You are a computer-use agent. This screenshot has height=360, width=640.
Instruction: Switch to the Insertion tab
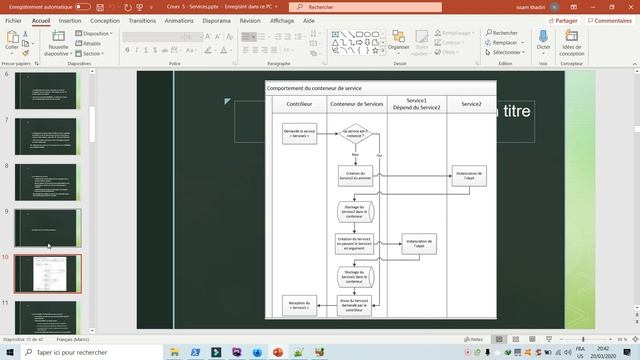click(70, 20)
